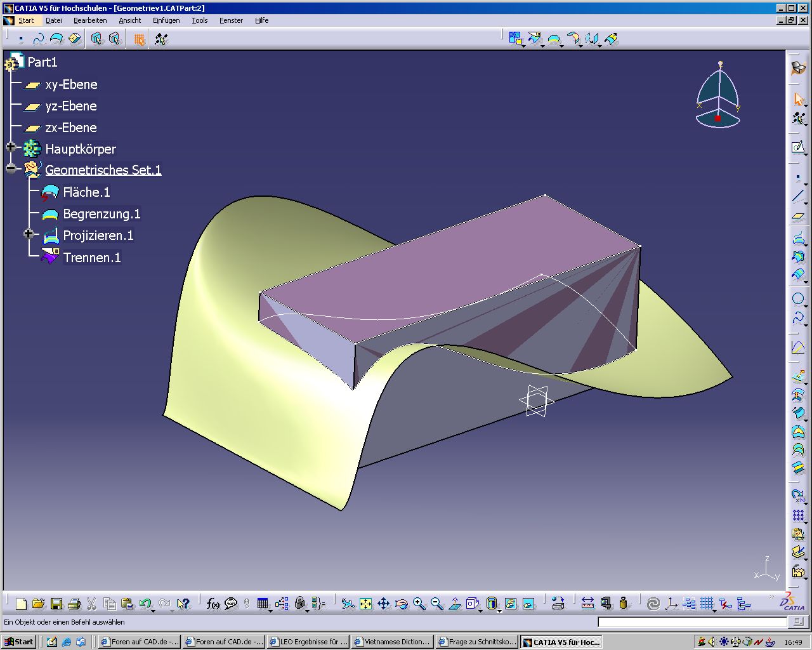Screen dimensions: 812x650
Task: Select the Line tool in right toolbar
Action: [x=798, y=196]
